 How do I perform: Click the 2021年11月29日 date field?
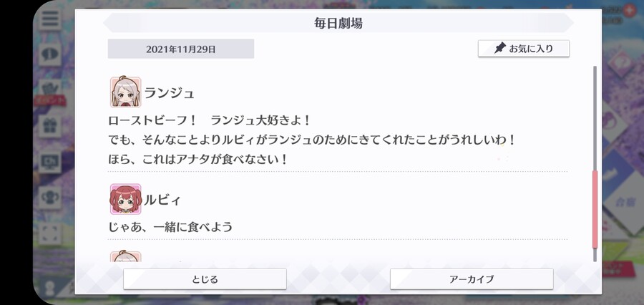click(x=181, y=49)
